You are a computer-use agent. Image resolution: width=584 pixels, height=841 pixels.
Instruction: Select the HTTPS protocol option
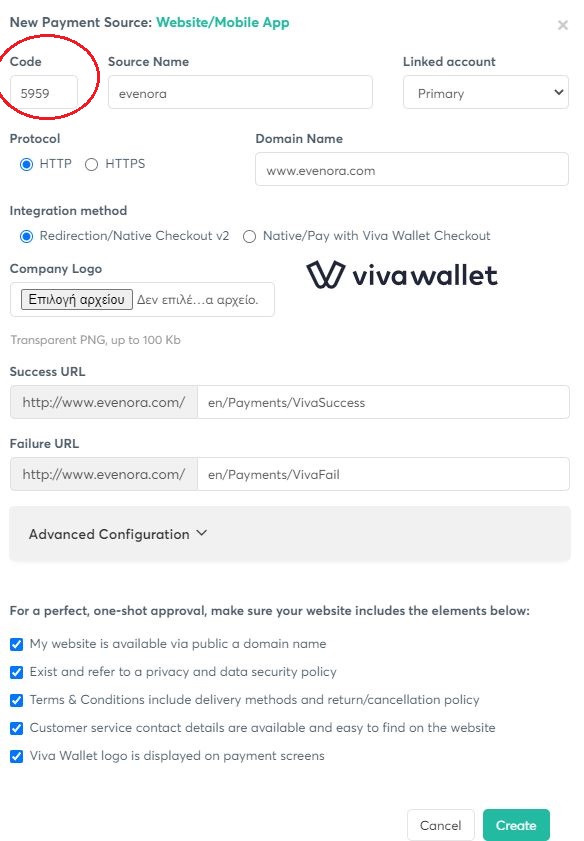coord(92,164)
